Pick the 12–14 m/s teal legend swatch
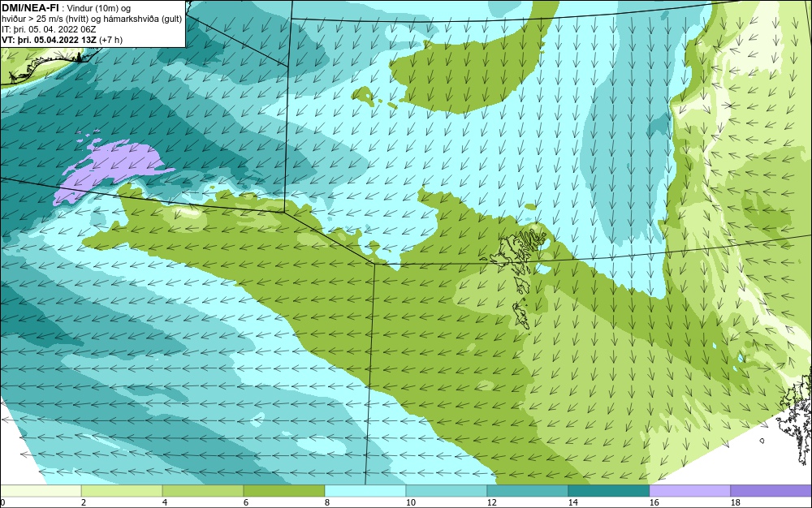Screen dimensions: 812x508 click(527, 491)
